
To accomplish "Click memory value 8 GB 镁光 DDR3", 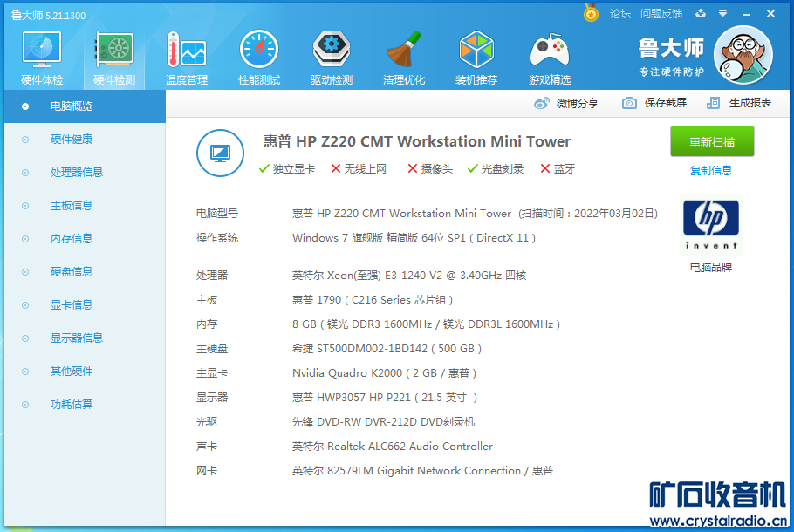I will pos(426,324).
